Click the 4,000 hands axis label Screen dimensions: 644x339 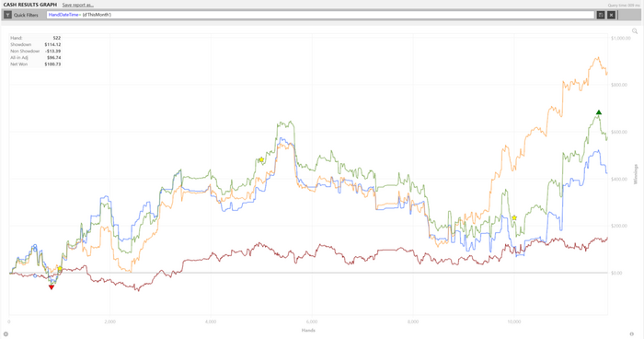(211, 321)
